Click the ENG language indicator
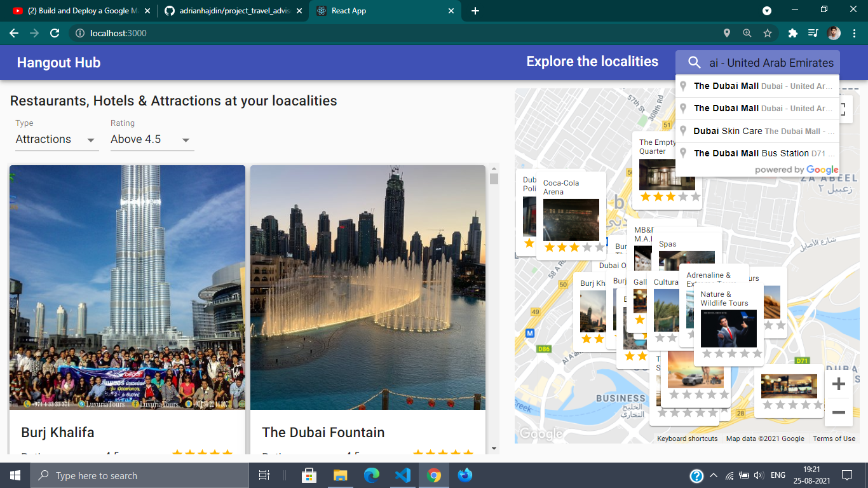This screenshot has height=488, width=868. (x=778, y=475)
